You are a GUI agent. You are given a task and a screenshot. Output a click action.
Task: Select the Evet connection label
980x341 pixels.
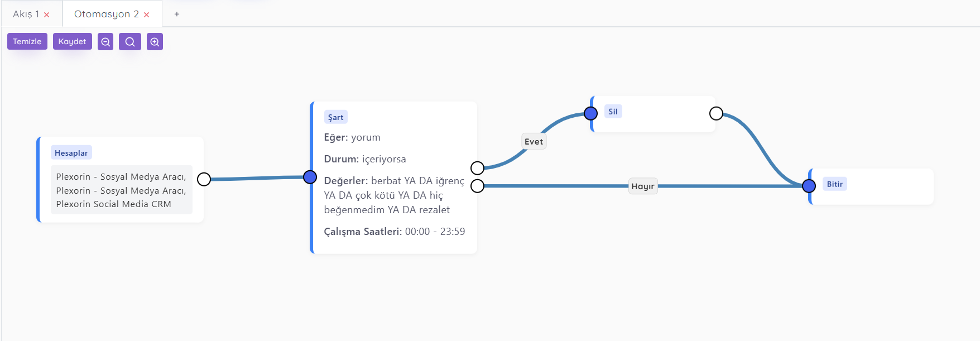click(x=534, y=142)
